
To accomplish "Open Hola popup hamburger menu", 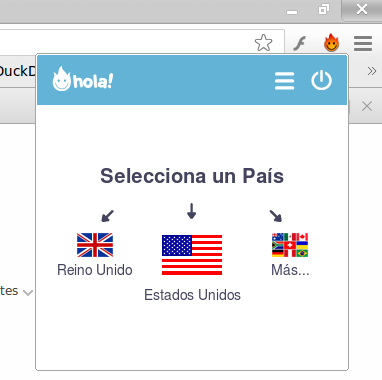I will (284, 81).
